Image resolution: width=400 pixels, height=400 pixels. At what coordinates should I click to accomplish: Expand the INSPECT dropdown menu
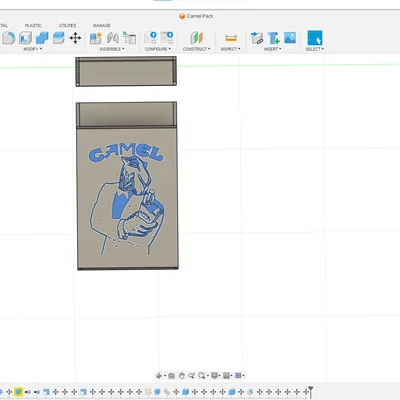click(230, 49)
